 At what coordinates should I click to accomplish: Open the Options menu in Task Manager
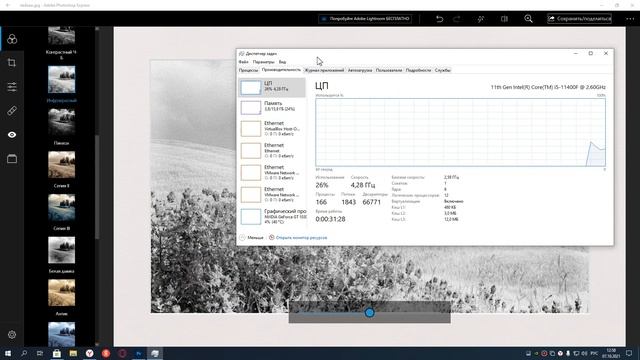coord(263,62)
